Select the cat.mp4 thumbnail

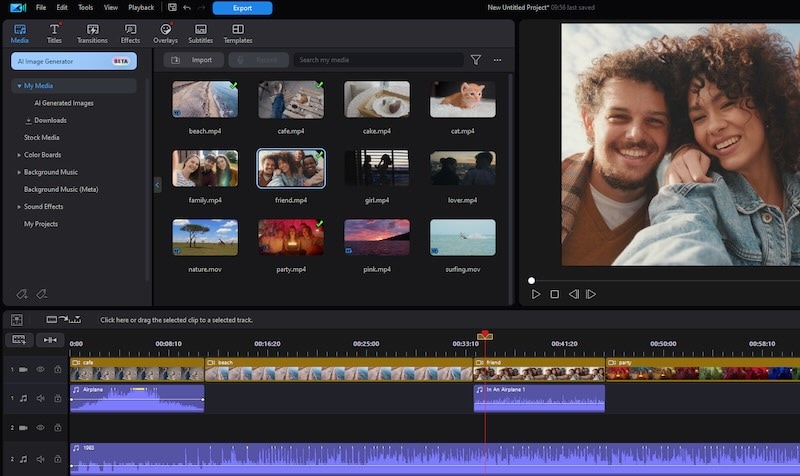point(463,99)
